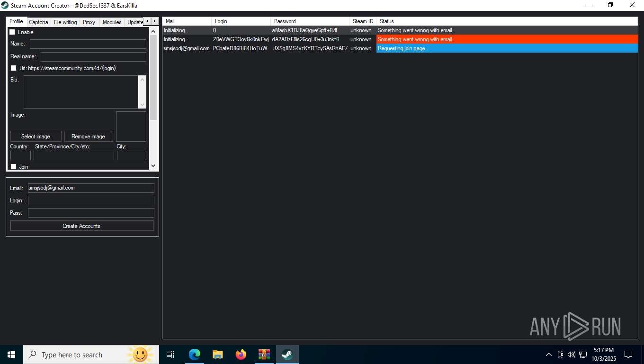Image resolution: width=644 pixels, height=364 pixels.
Task: Sort by the Login column header
Action: coord(241,21)
